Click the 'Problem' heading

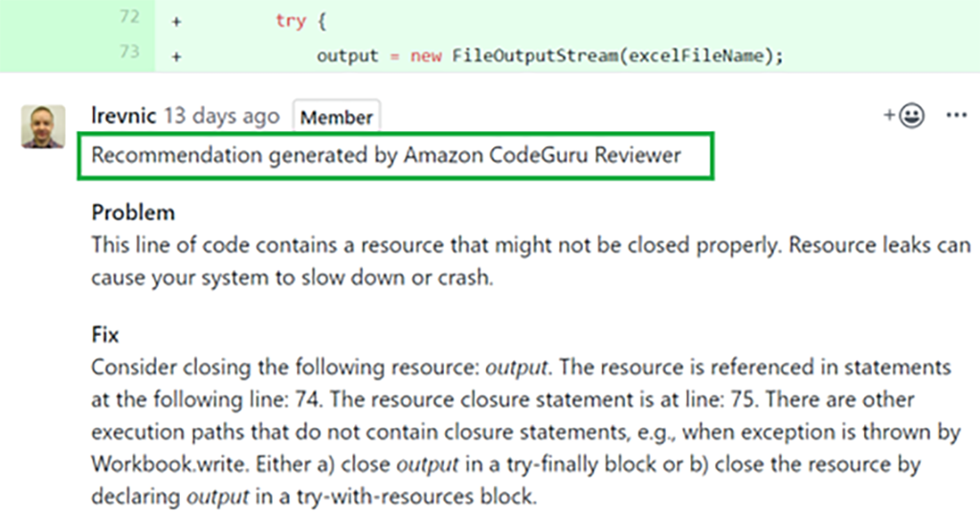click(133, 213)
